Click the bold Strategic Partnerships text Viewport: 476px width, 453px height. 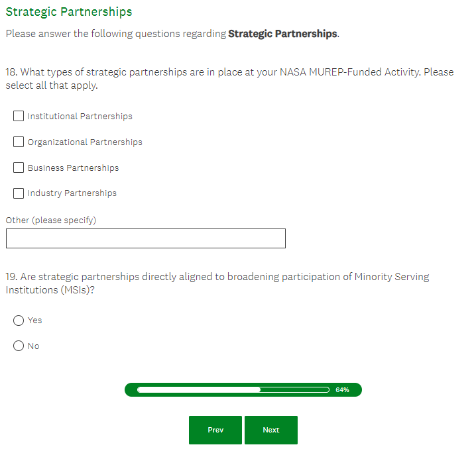pos(282,34)
